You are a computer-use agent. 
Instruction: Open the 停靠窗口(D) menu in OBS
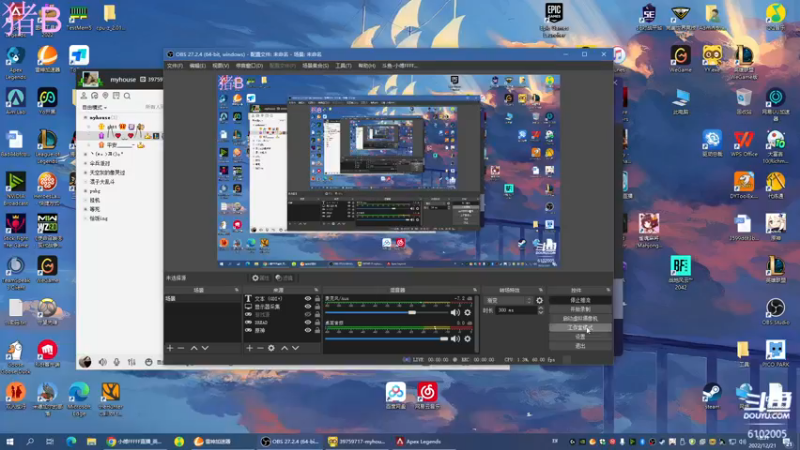tap(249, 66)
